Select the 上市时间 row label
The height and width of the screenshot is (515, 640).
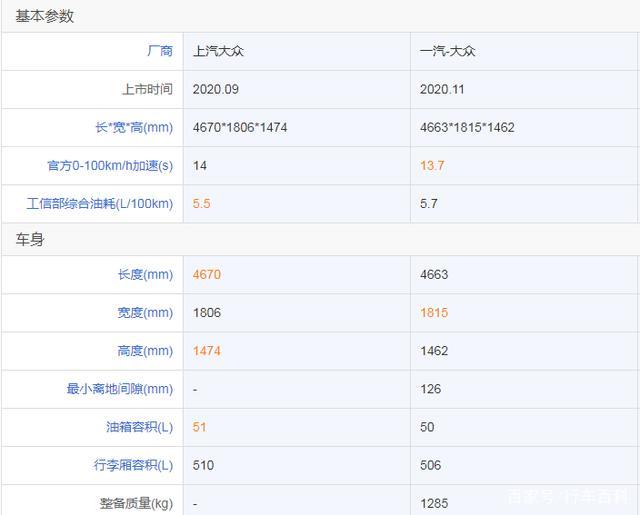(147, 89)
